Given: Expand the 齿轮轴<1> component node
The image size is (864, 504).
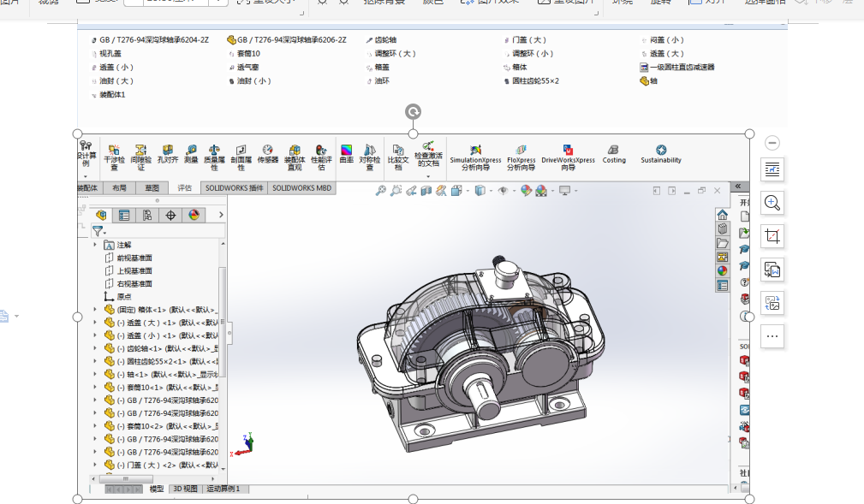Looking at the screenshot, I should tap(95, 348).
